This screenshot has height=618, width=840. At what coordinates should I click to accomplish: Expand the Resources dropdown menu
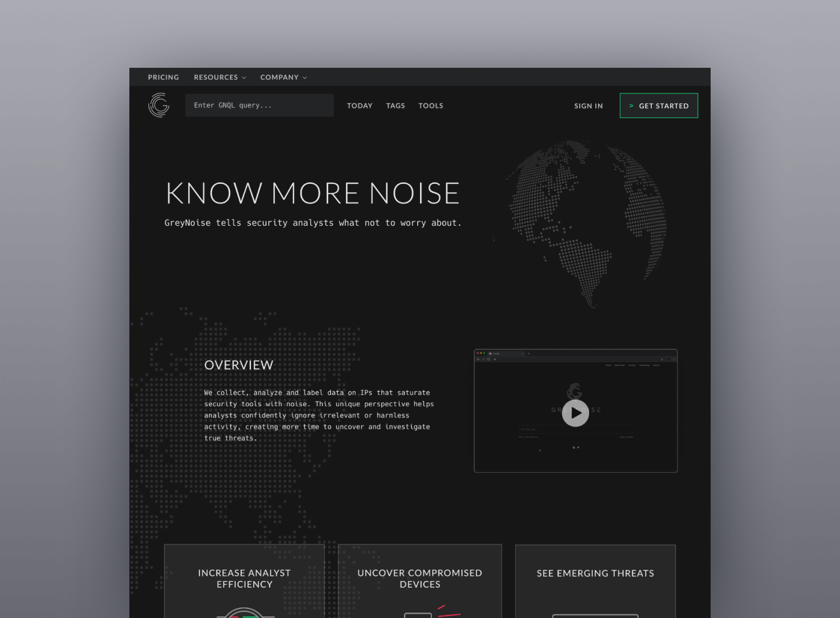click(x=220, y=77)
